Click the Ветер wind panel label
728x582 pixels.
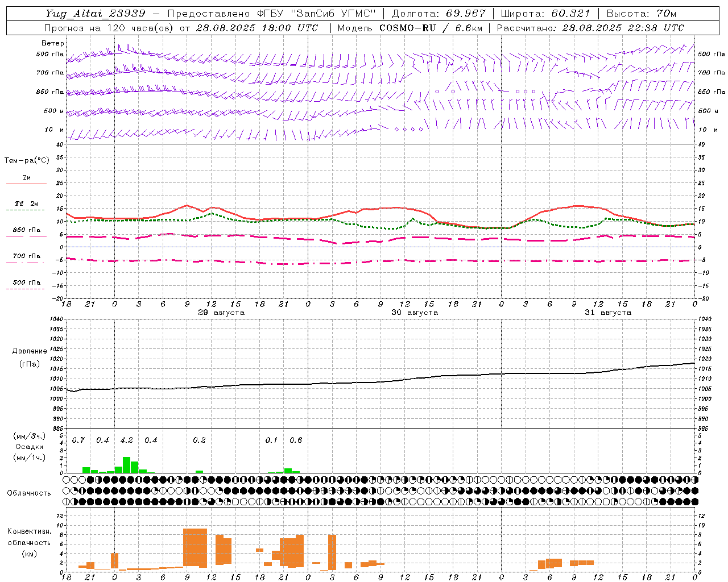(53, 43)
